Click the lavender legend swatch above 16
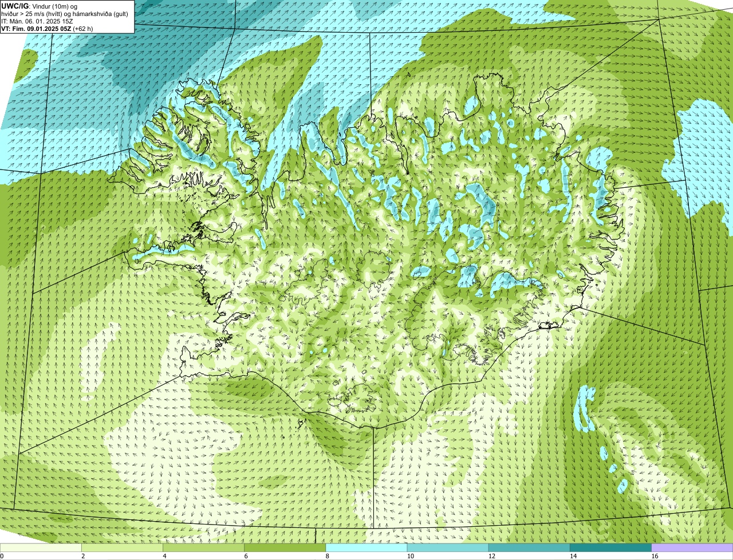This screenshot has height=560, width=733. coord(692,547)
